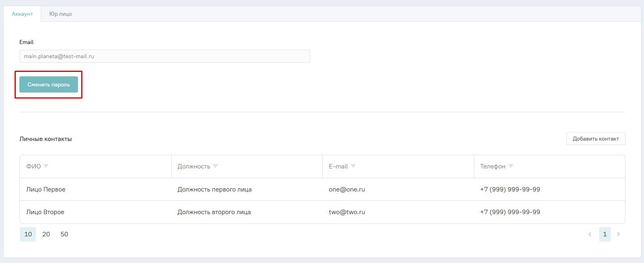
Task: Switch to the Аккаунт tab
Action: [x=22, y=14]
